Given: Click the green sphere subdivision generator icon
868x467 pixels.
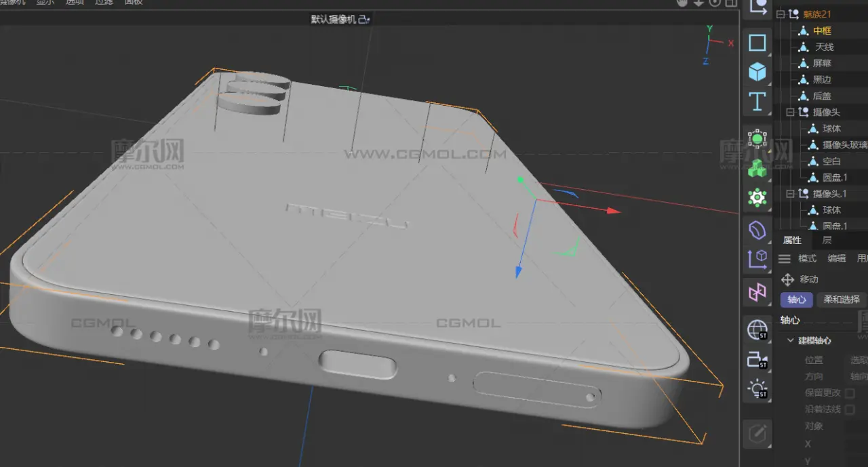Looking at the screenshot, I should [x=757, y=139].
